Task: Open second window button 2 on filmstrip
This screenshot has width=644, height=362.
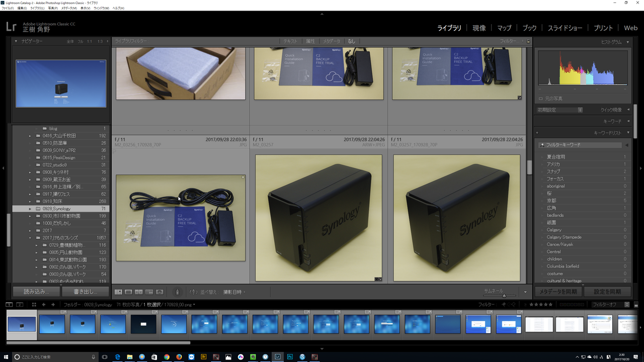Action: point(20,305)
